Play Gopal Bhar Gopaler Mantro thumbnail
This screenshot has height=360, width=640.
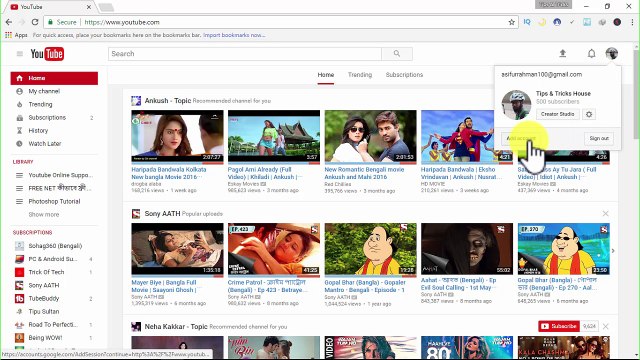pos(371,249)
